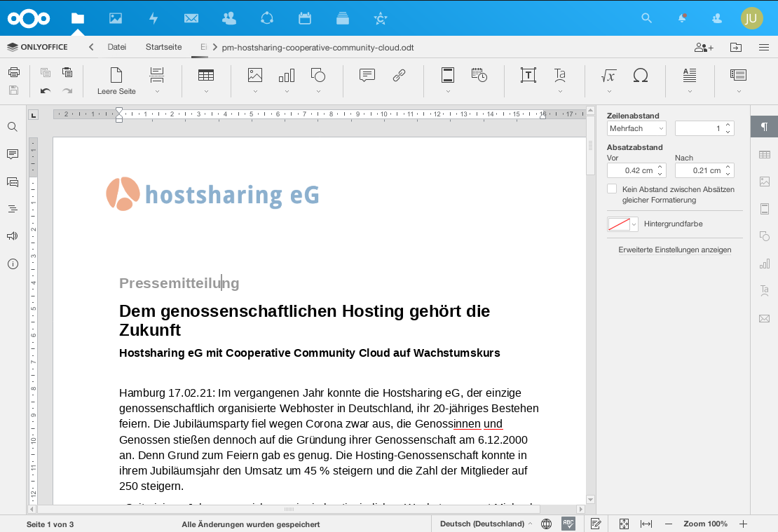Image resolution: width=778 pixels, height=532 pixels.
Task: Zoom in with plus button
Action: pyautogui.click(x=743, y=524)
